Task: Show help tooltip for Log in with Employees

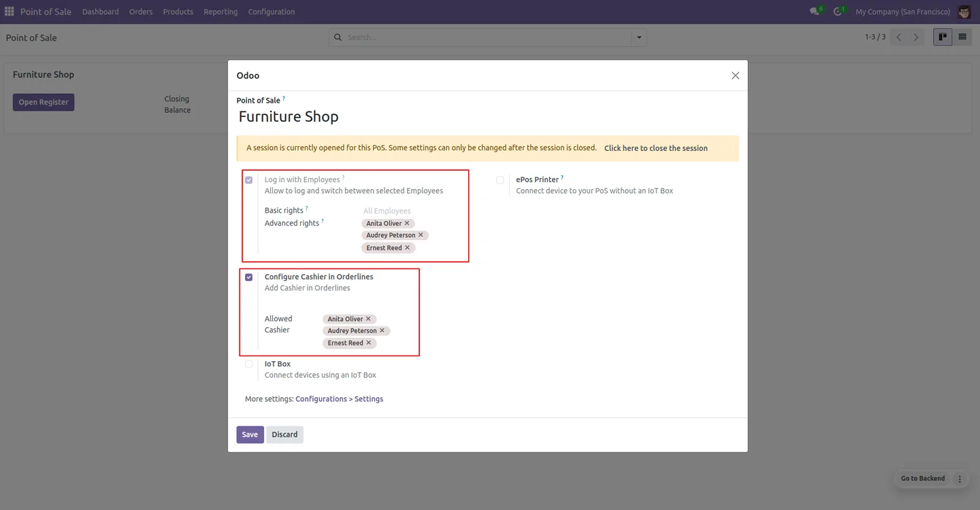Action: pos(343,177)
